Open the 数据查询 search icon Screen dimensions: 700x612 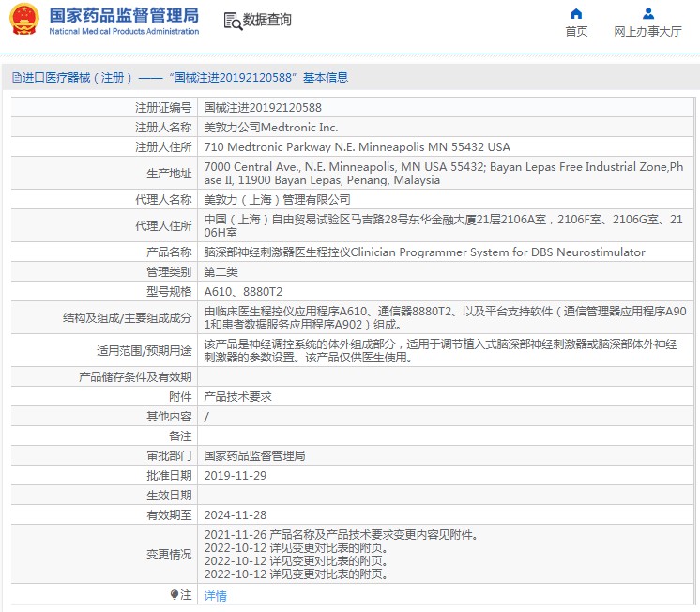[x=233, y=21]
